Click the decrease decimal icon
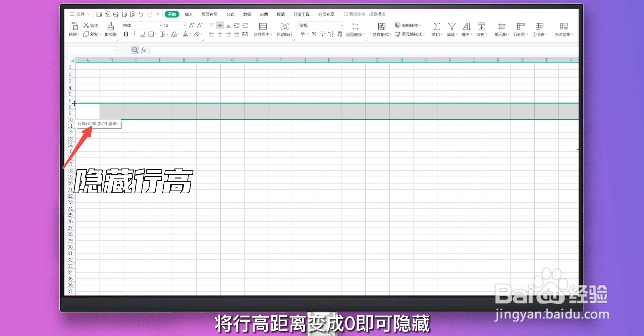The height and width of the screenshot is (336, 644). pos(339,34)
